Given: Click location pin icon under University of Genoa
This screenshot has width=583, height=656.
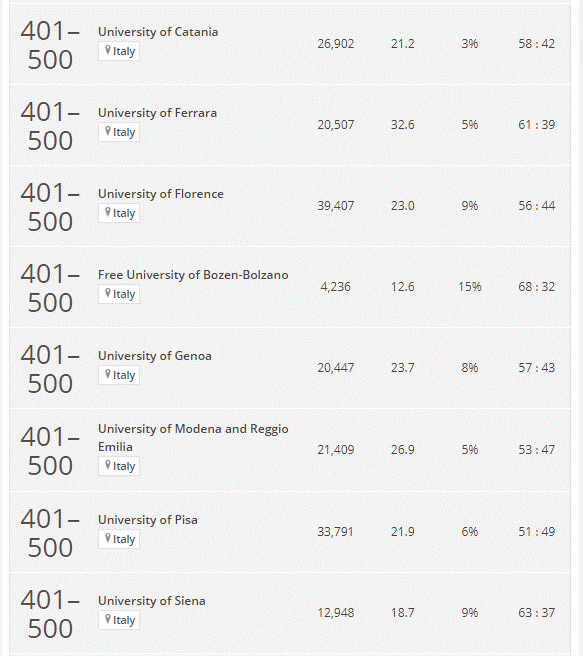Looking at the screenshot, I should (107, 374).
